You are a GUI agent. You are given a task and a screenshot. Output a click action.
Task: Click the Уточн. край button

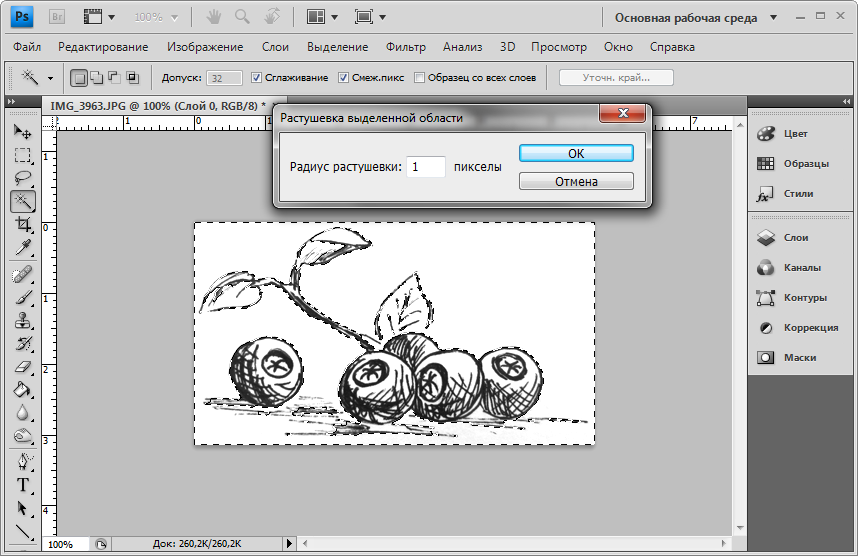tap(616, 78)
